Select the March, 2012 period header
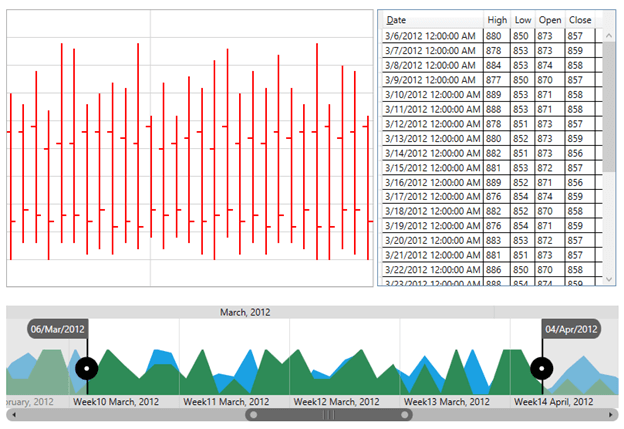Screen dimensions: 624x429 (248, 312)
